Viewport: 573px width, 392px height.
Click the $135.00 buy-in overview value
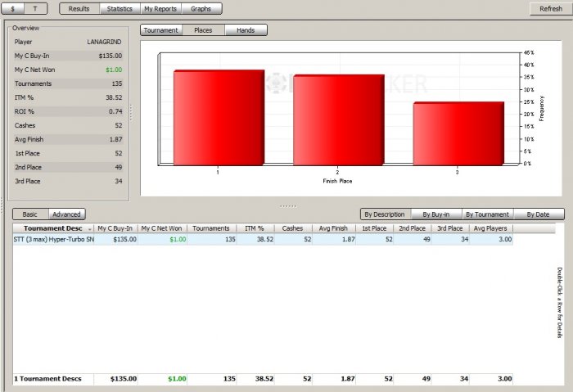tap(111, 56)
